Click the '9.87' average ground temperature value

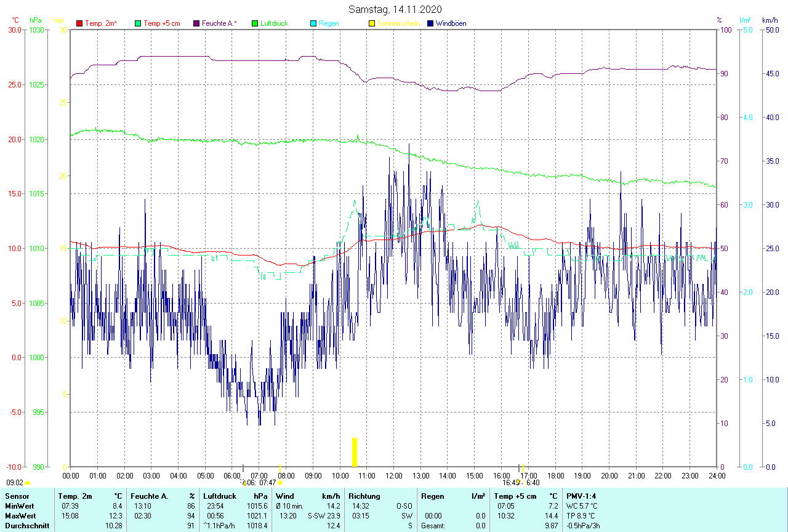(x=551, y=526)
